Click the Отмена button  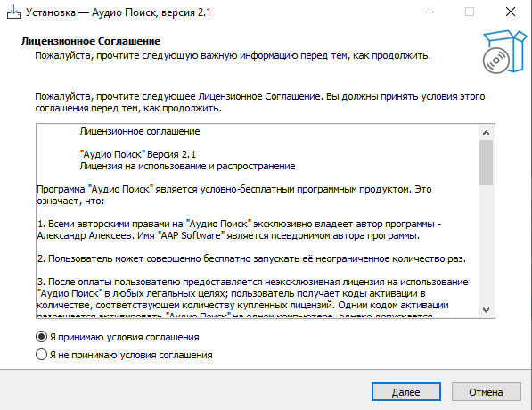[x=487, y=392]
